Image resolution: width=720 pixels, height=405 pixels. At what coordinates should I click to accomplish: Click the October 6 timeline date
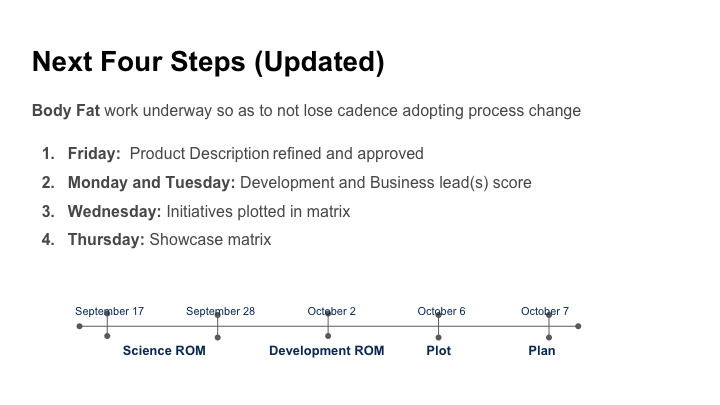pyautogui.click(x=441, y=311)
